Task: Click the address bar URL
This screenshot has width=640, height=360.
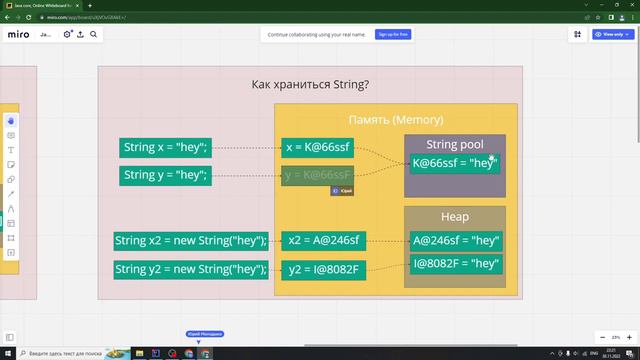Action: click(86, 18)
